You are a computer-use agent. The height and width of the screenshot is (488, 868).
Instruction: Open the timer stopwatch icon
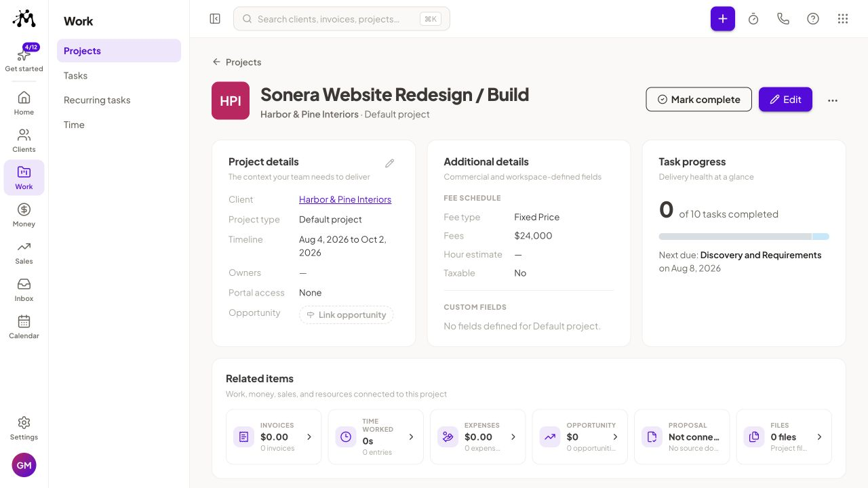(753, 19)
